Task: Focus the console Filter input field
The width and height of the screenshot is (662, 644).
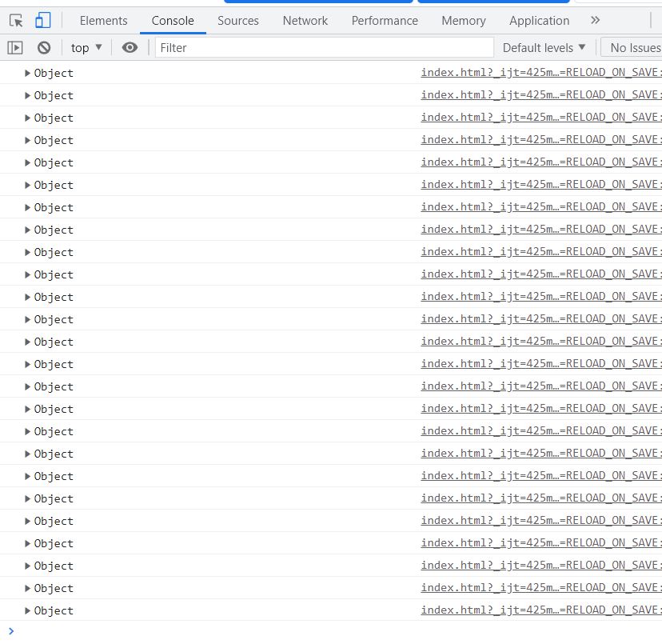Action: 325,48
